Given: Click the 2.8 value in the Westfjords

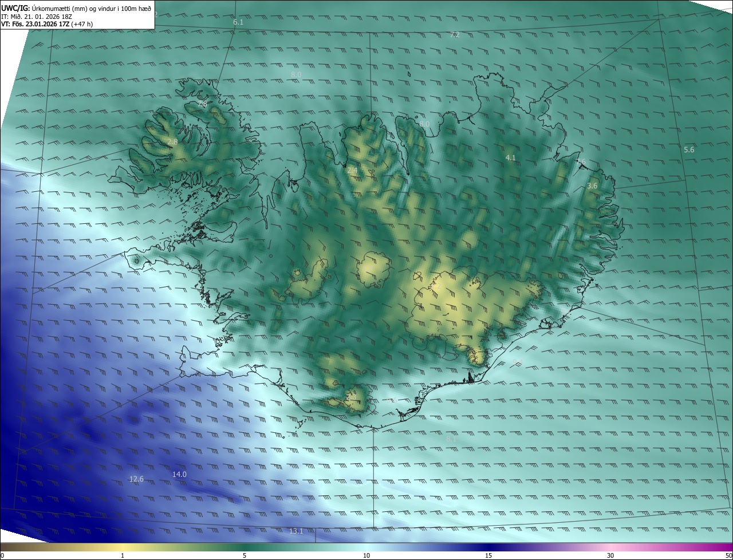Looking at the screenshot, I should 172,141.
